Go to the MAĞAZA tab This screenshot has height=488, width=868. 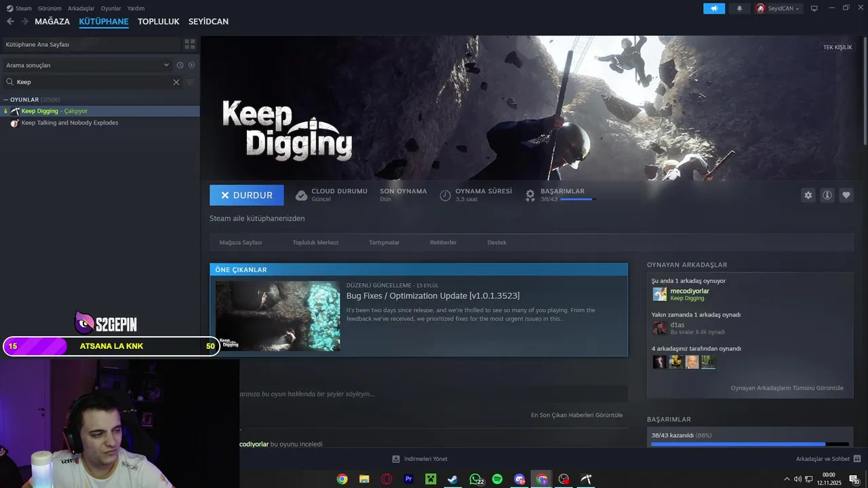[x=52, y=21]
